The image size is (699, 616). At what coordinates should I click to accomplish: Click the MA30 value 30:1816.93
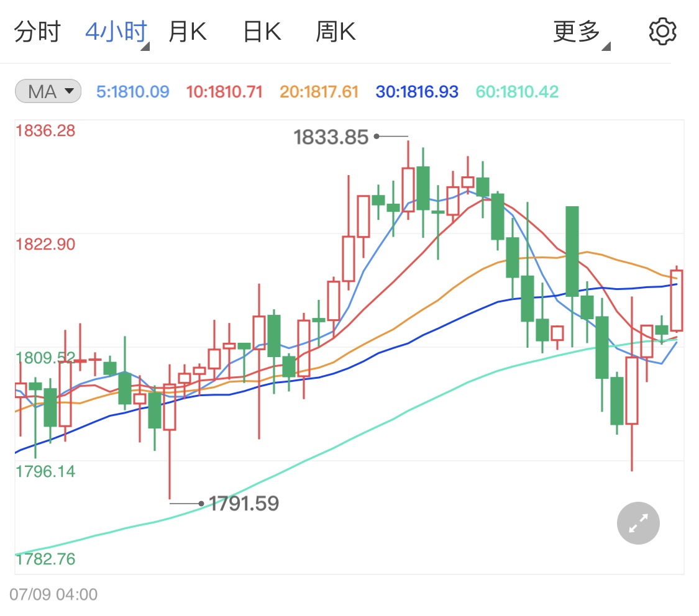tap(417, 92)
